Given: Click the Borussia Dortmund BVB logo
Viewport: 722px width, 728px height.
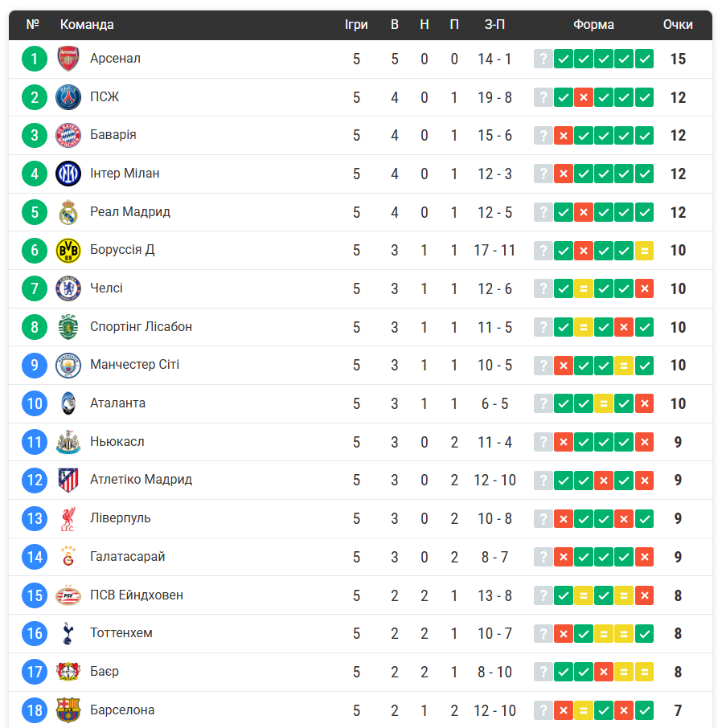Looking at the screenshot, I should 68,250.
